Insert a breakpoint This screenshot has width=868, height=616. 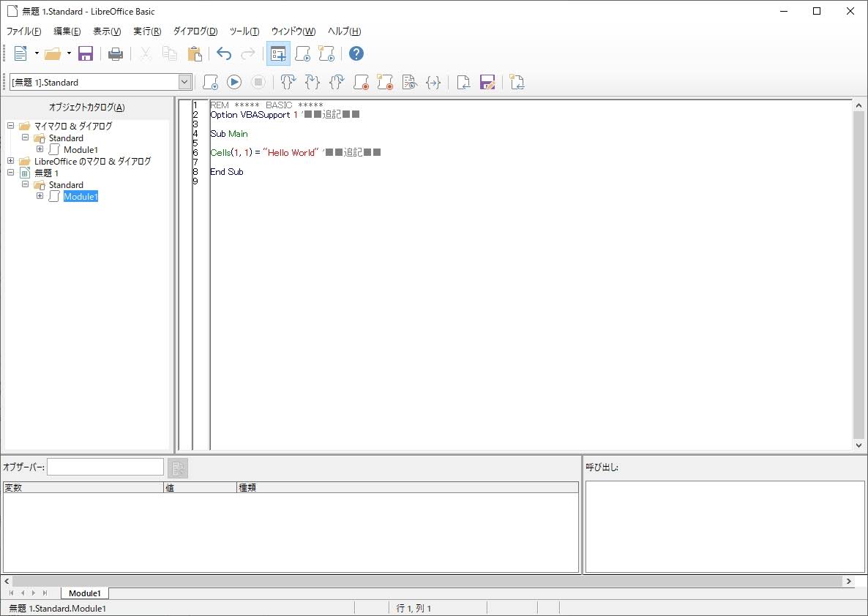pos(360,82)
